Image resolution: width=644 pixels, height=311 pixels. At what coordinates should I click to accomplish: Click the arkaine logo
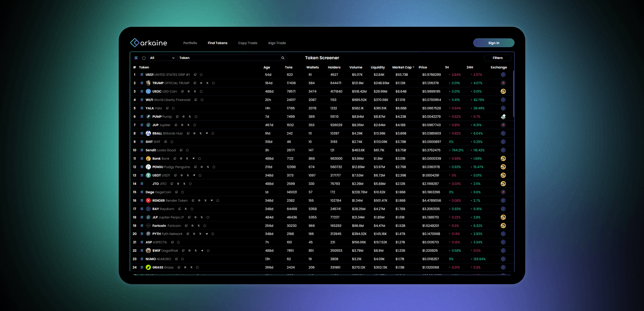click(x=149, y=43)
